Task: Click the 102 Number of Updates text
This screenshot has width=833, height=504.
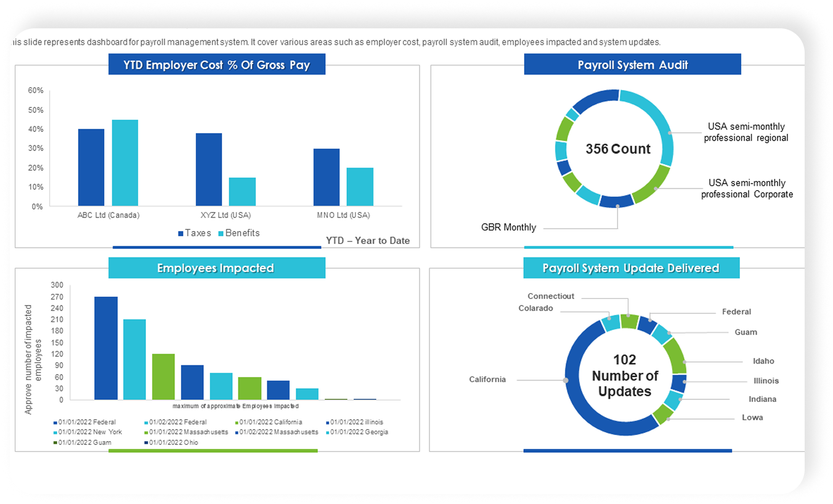Action: (625, 376)
